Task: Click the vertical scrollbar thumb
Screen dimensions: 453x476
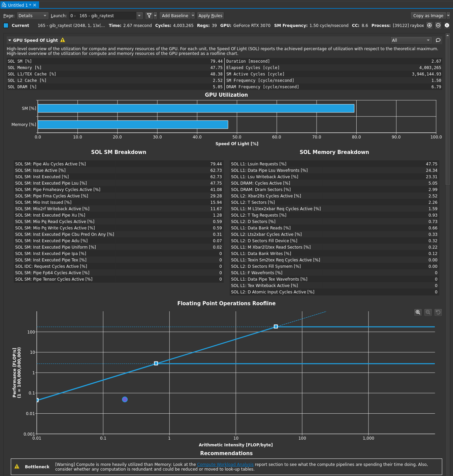Action: (448, 111)
